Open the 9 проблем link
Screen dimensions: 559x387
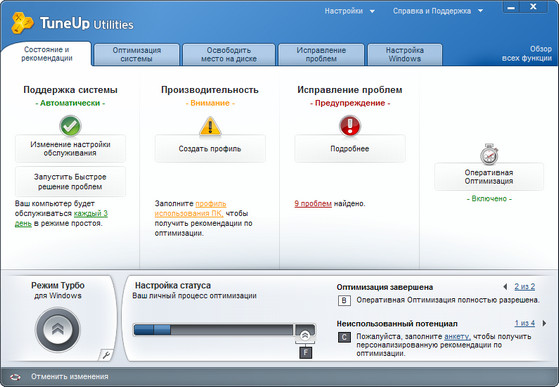click(313, 204)
